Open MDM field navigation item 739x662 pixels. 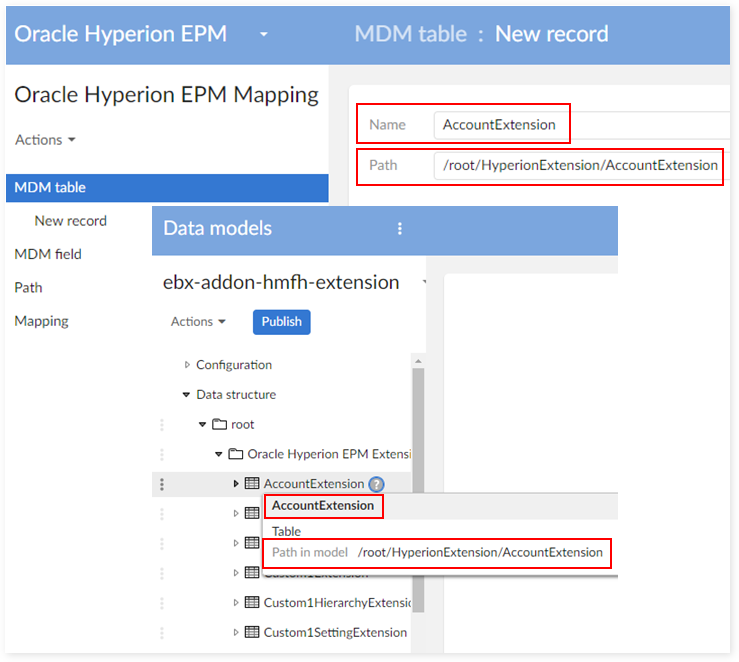point(48,254)
